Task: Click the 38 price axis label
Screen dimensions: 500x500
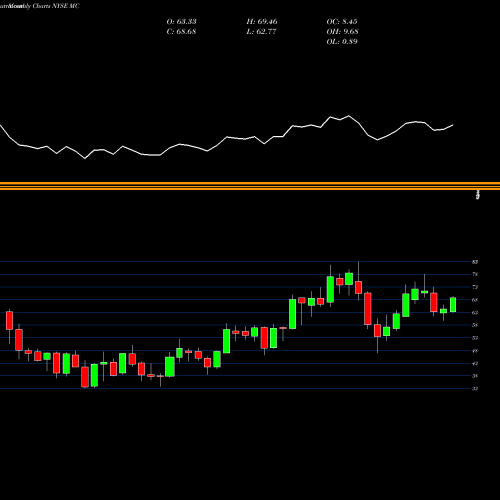Action: pos(475,376)
